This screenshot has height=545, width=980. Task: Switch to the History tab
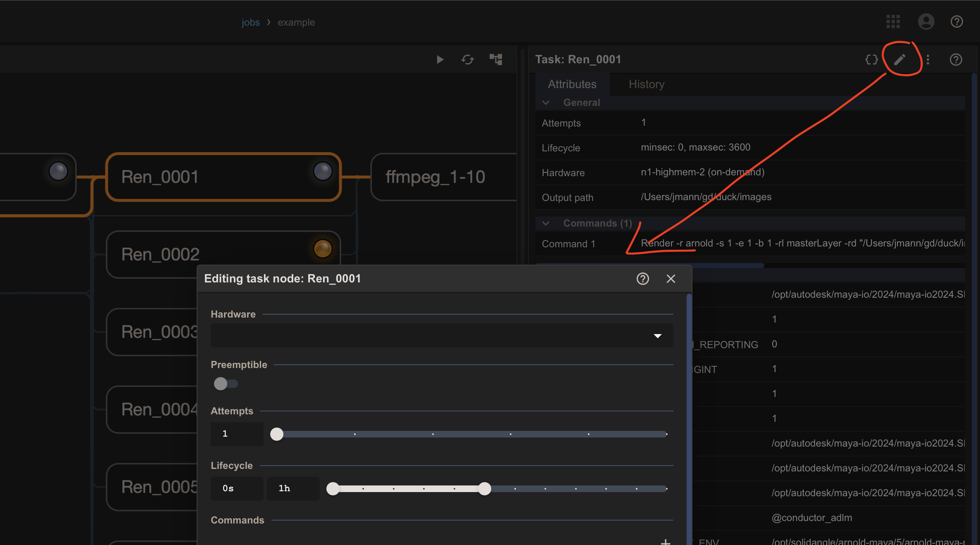pos(647,84)
